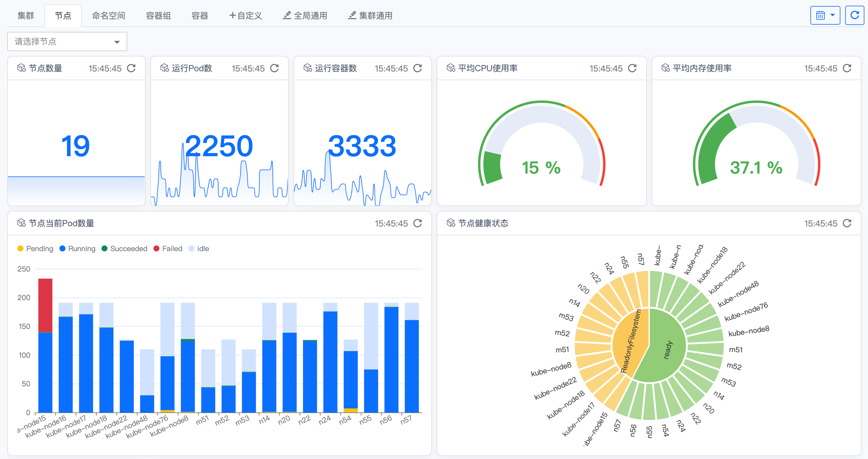Open the 全局通用 edit tab
868x459 pixels.
(305, 16)
